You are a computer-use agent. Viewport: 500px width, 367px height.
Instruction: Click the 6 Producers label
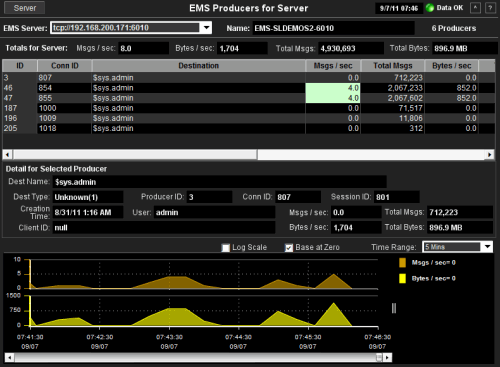point(454,28)
